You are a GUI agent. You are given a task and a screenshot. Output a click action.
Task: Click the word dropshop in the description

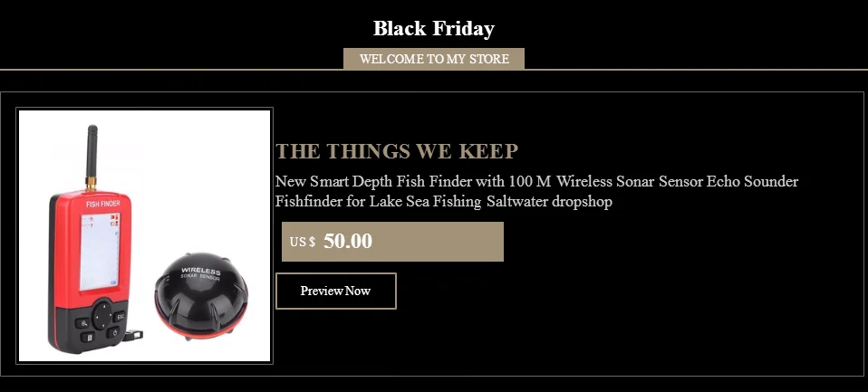[582, 202]
